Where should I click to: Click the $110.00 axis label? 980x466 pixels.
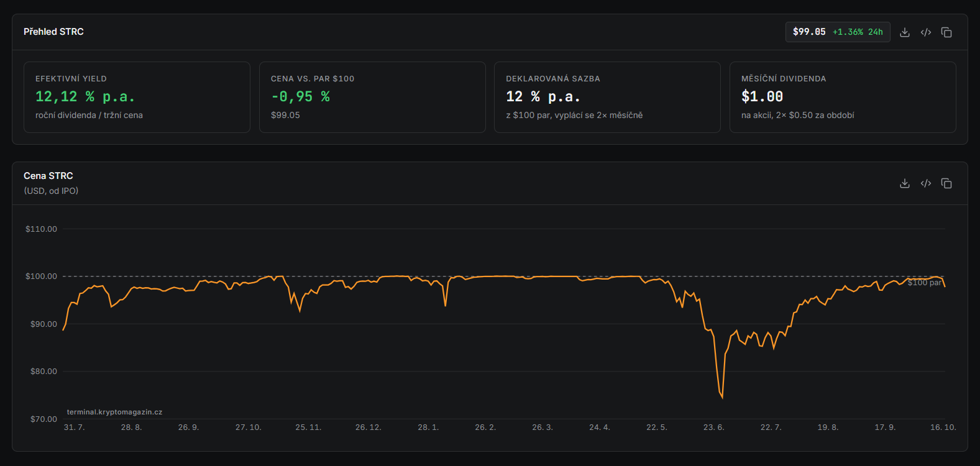tap(41, 229)
